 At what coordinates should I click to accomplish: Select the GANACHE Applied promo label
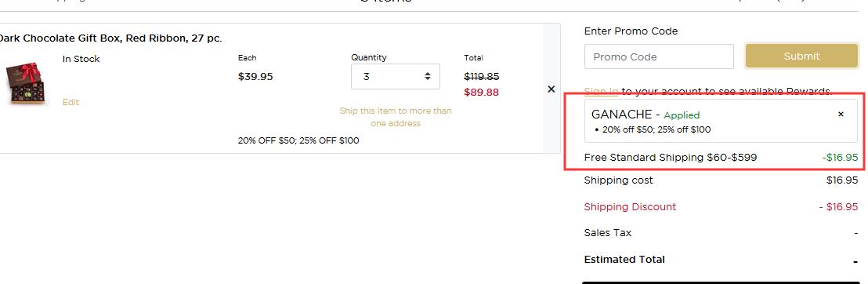point(646,115)
